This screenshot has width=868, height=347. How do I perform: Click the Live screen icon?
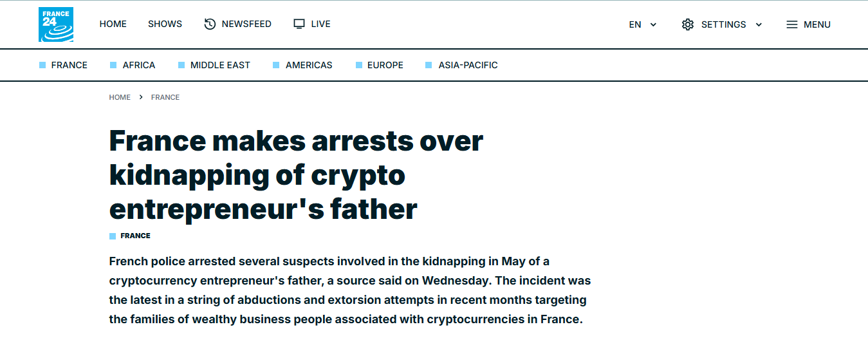[299, 24]
